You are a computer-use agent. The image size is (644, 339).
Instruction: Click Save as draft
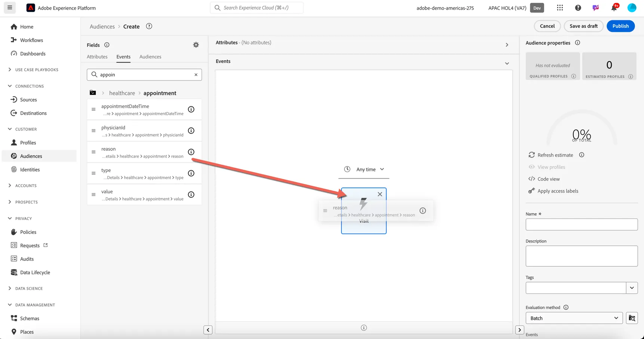click(x=583, y=26)
